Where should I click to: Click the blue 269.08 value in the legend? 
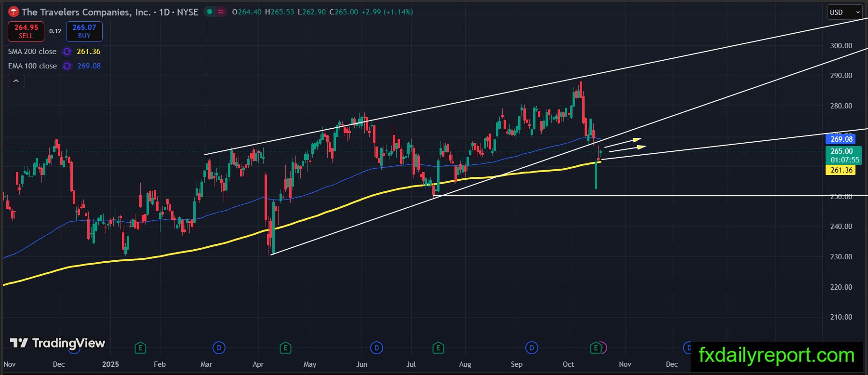point(89,66)
